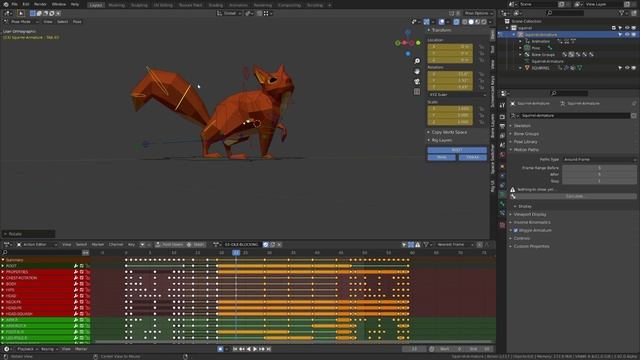Add a new workspace tab with plus

[330, 5]
